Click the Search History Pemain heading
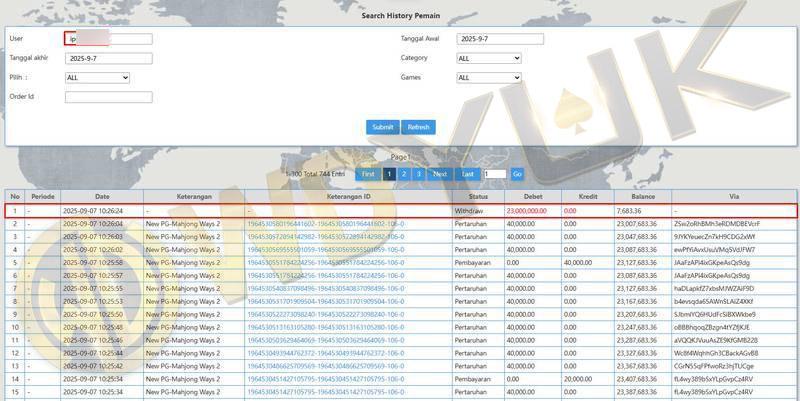 [401, 16]
